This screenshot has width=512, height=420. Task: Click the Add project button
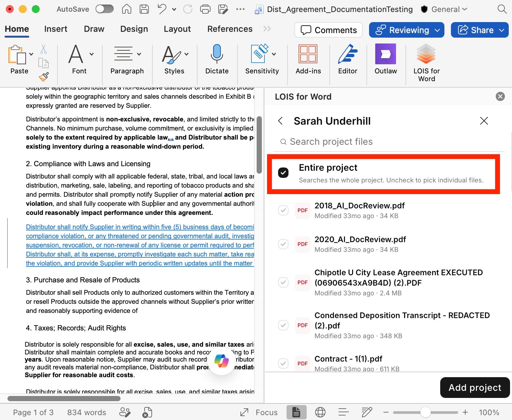475,388
